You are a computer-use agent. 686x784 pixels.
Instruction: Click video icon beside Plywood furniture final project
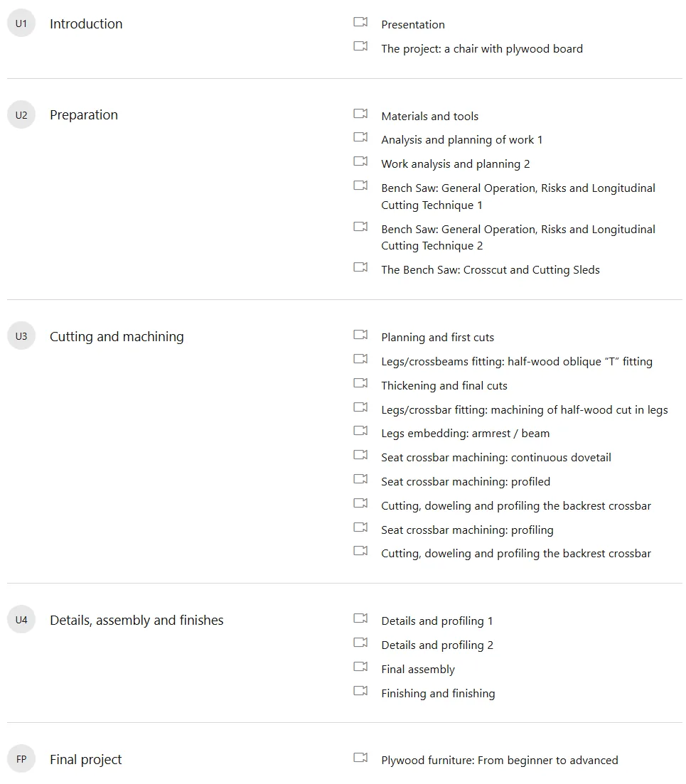pos(360,758)
